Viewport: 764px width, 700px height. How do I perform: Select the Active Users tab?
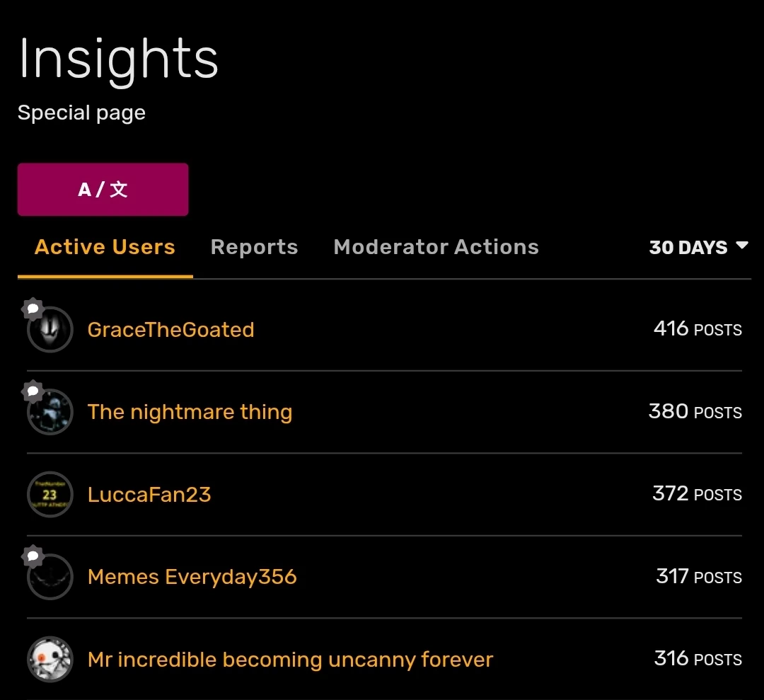[105, 247]
